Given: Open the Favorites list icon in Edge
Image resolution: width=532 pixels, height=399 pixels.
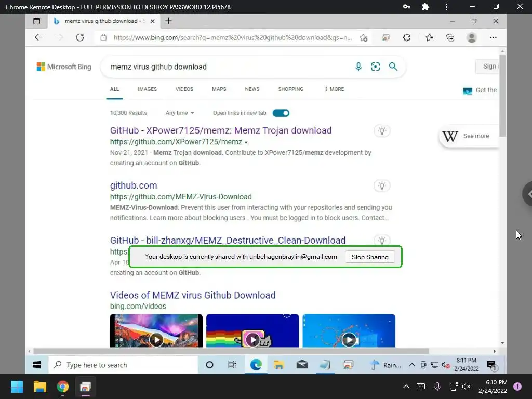Looking at the screenshot, I should (429, 37).
